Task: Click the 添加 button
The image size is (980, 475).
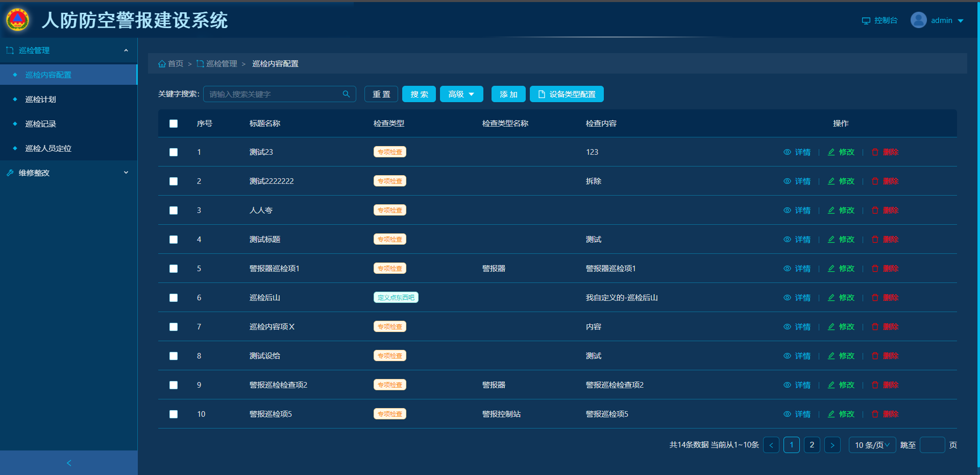Action: 508,94
